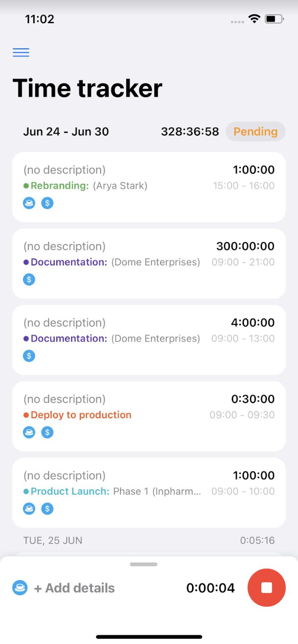Open Add details for the running timer
This screenshot has width=298, height=644.
click(74, 587)
